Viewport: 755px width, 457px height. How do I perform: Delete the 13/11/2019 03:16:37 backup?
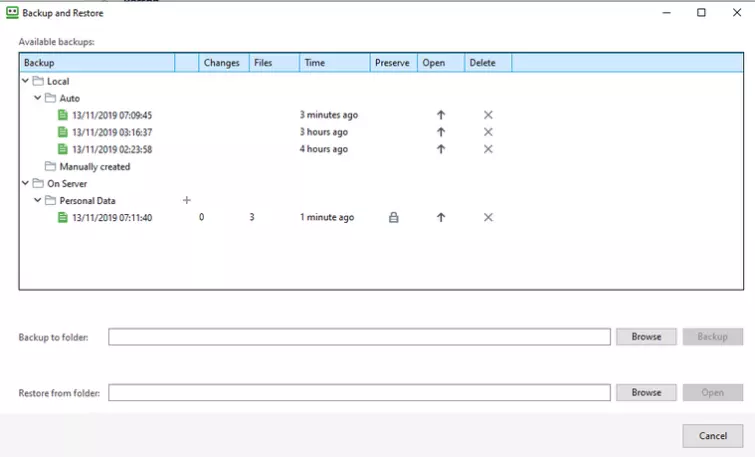[x=488, y=132]
